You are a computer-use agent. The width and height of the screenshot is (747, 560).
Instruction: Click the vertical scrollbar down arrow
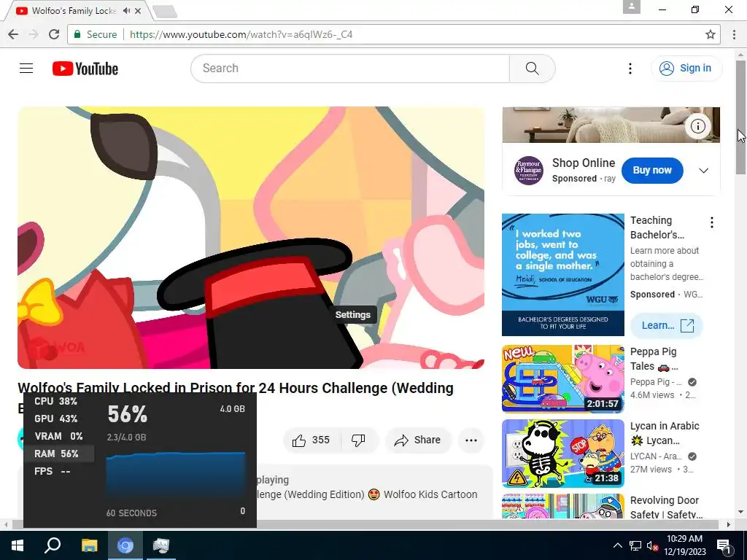pyautogui.click(x=741, y=513)
